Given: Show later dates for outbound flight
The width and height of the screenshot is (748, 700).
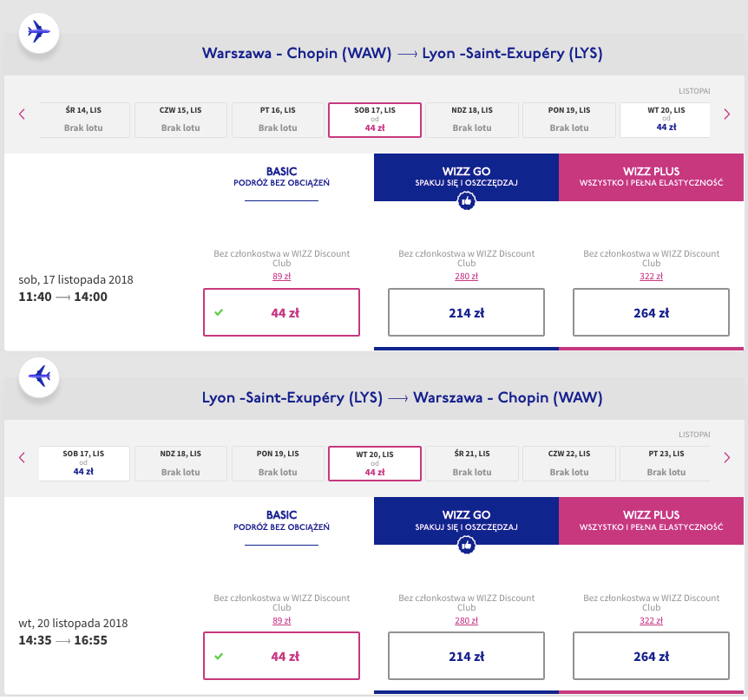Looking at the screenshot, I should coord(726,114).
